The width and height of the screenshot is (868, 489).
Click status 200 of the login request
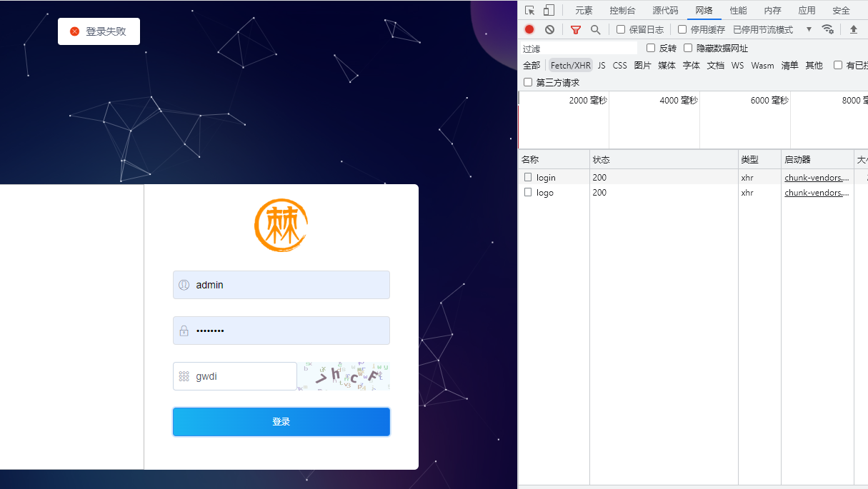[x=599, y=178]
